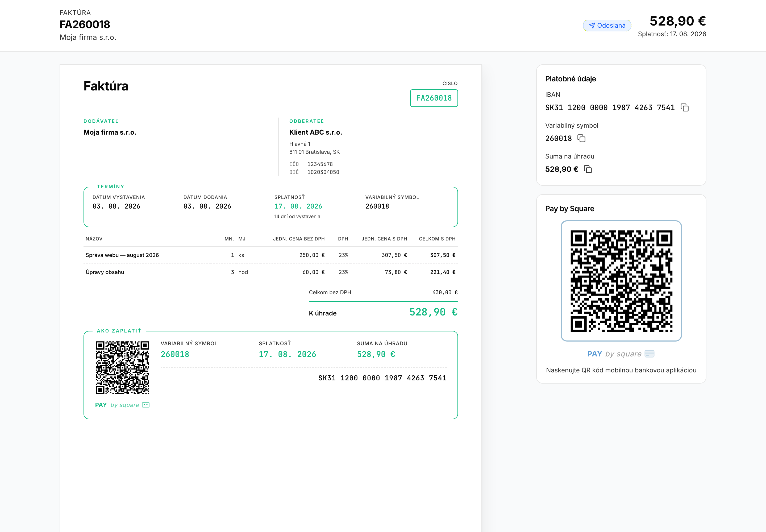Click the Platobné údaje panel heading

pyautogui.click(x=570, y=79)
